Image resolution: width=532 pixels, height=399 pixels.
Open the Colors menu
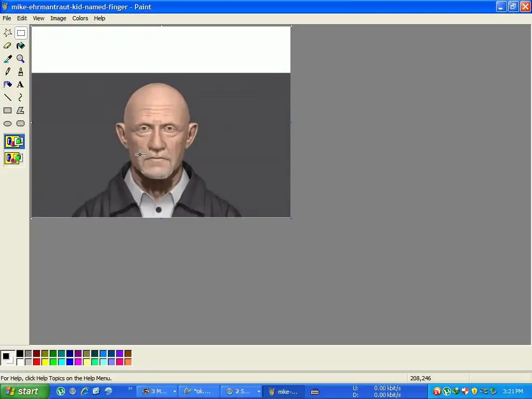tap(80, 18)
